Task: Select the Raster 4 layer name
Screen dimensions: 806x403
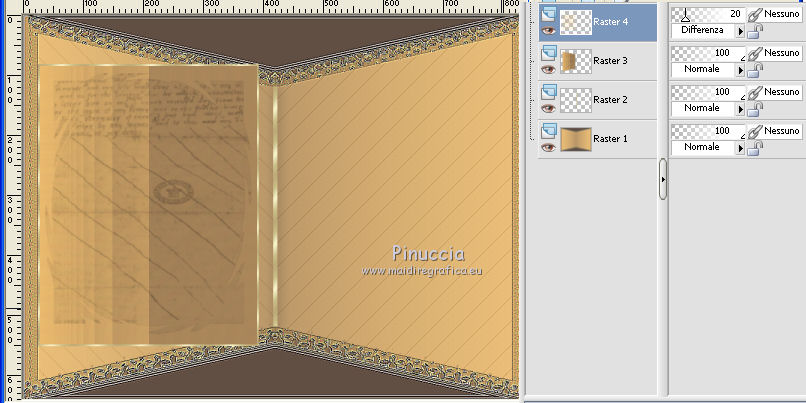Action: 610,22
